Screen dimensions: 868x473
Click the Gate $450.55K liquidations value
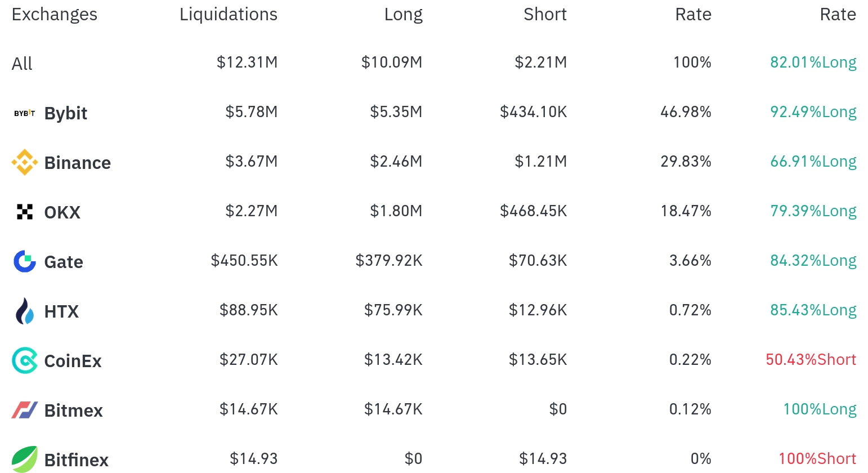pos(244,260)
